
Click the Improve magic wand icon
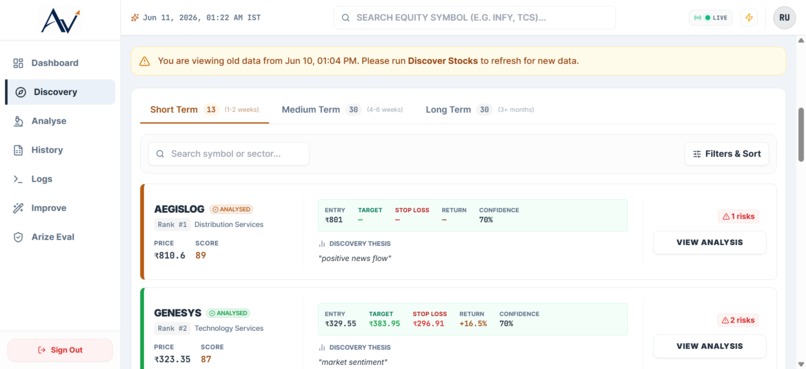[19, 208]
